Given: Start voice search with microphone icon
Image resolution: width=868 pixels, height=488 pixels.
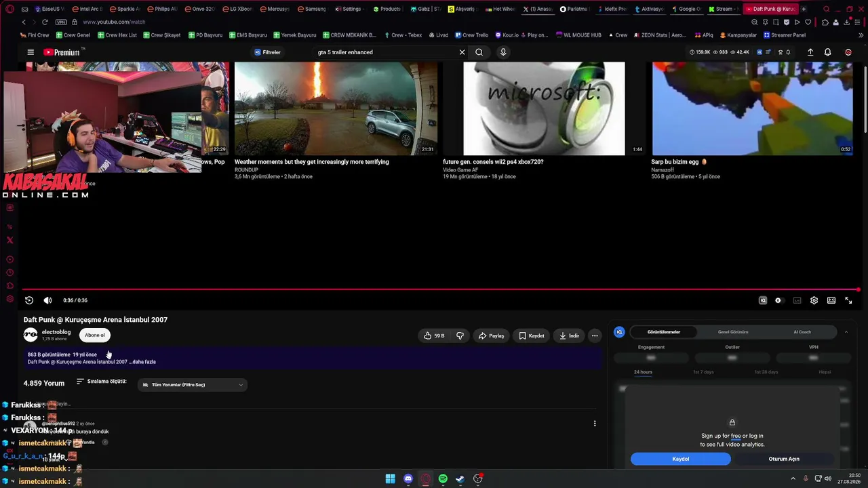Looking at the screenshot, I should [502, 52].
